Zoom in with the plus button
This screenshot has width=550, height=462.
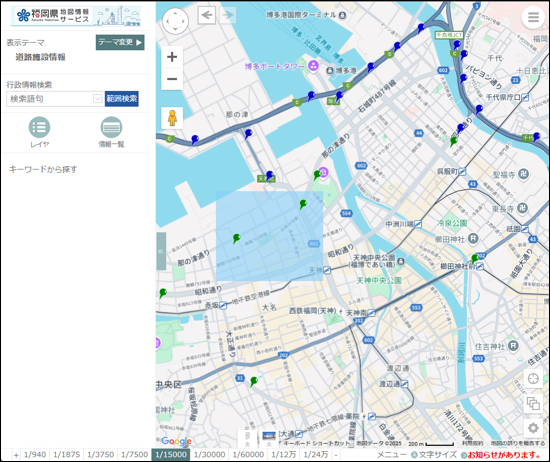[172, 57]
